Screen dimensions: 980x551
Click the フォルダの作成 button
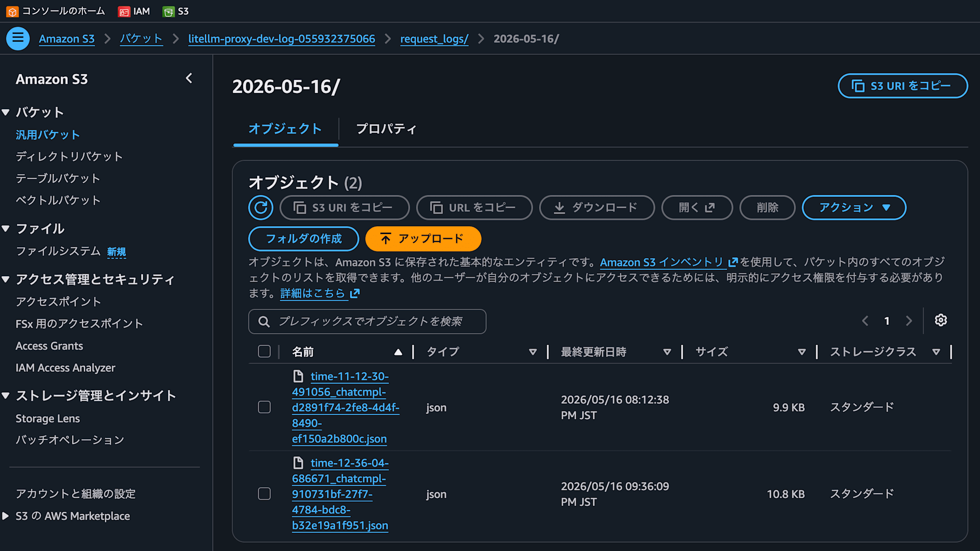click(304, 239)
